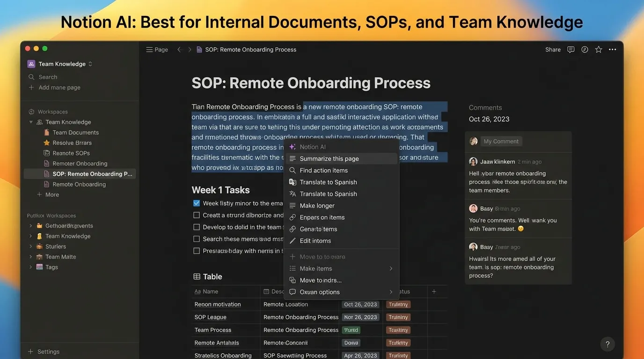Select Move to indrs... menu entry

click(341, 280)
